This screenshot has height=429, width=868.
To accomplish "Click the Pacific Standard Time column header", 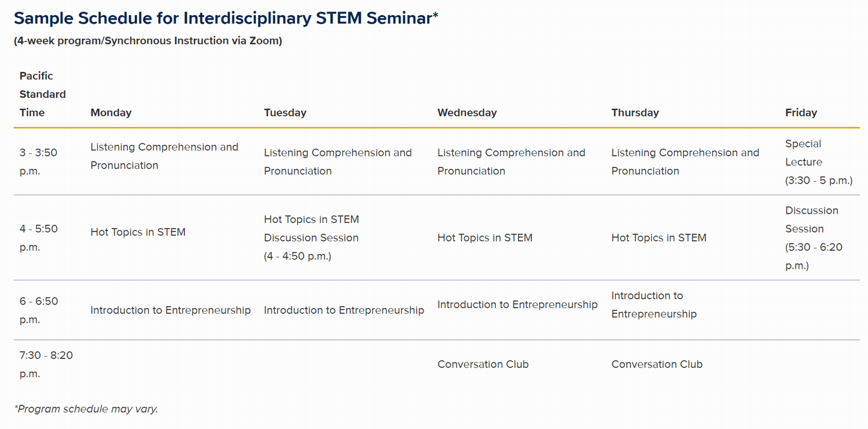I will tap(43, 94).
